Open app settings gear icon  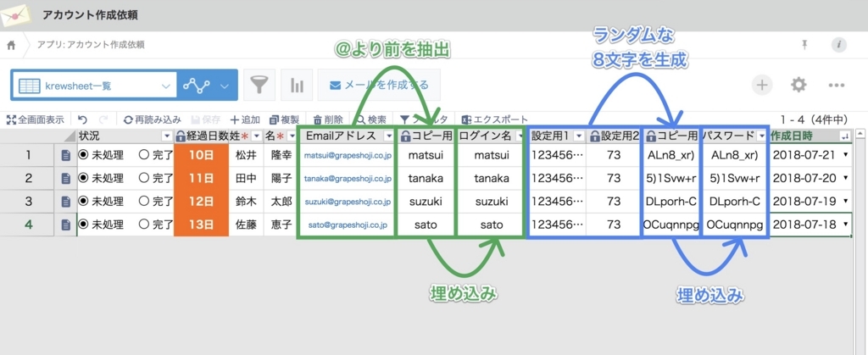[798, 86]
